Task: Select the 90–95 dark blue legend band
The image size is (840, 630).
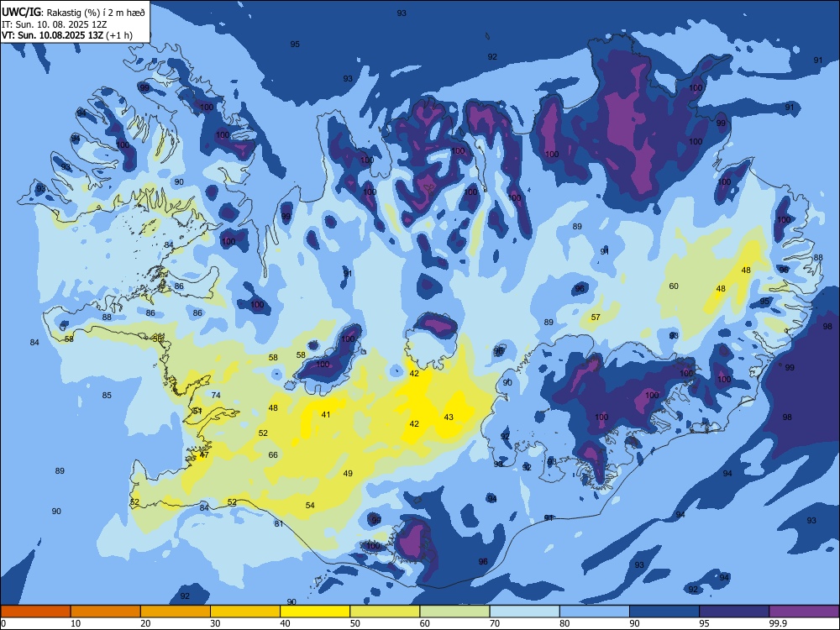Action: [x=664, y=612]
